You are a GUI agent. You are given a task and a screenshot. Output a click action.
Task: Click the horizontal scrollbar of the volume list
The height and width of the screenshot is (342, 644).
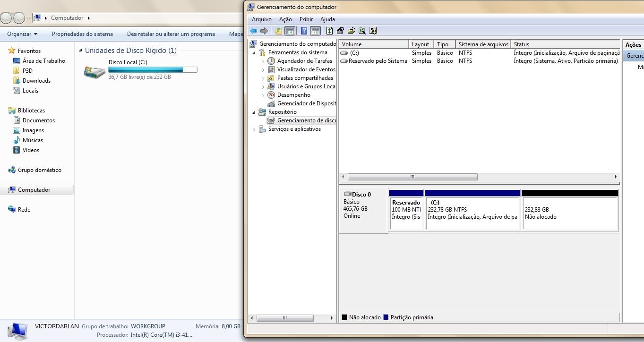(x=412, y=177)
